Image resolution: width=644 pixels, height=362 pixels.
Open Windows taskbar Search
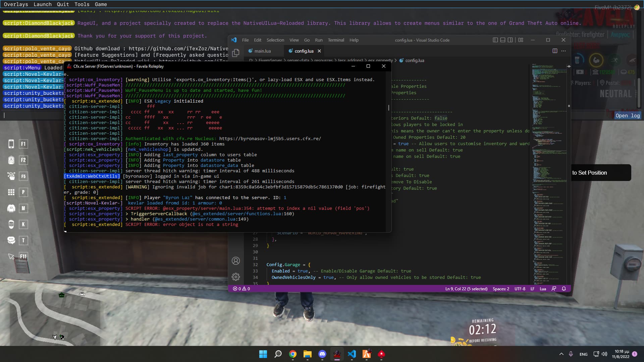tap(278, 354)
